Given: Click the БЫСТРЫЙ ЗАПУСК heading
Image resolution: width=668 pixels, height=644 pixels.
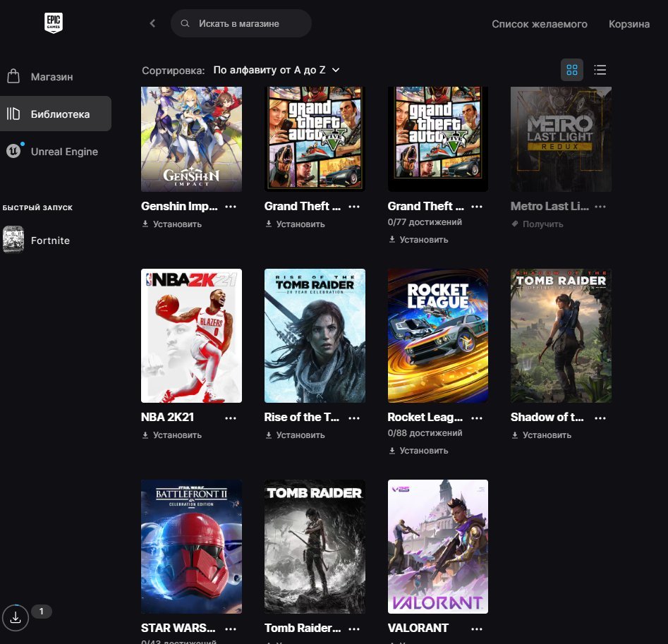Looking at the screenshot, I should click(37, 207).
